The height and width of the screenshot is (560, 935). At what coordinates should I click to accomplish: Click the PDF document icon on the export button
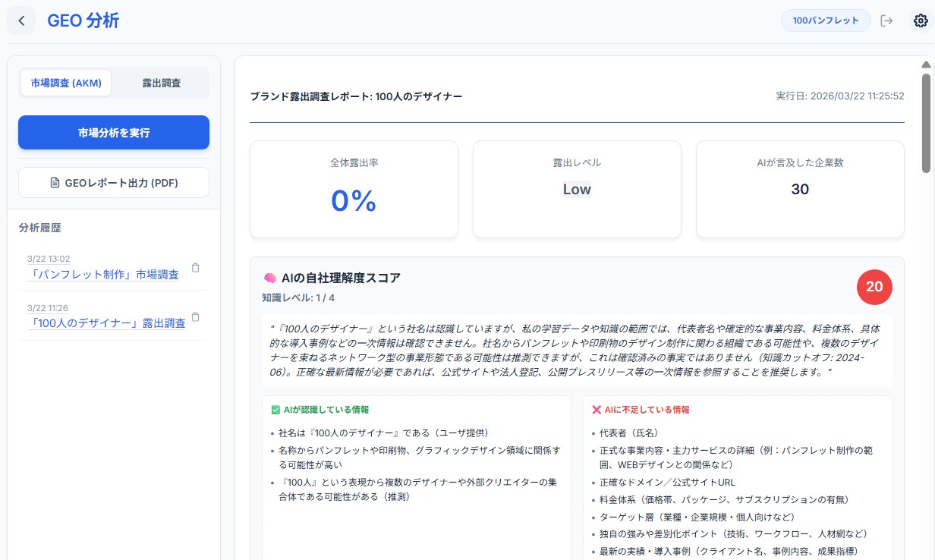pyautogui.click(x=55, y=182)
